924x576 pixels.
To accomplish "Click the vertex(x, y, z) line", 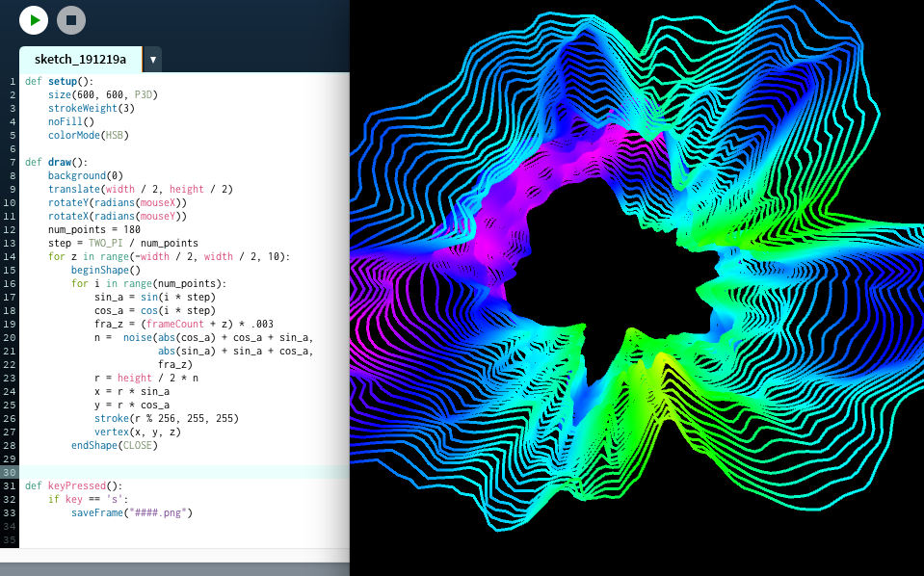I will (x=137, y=432).
